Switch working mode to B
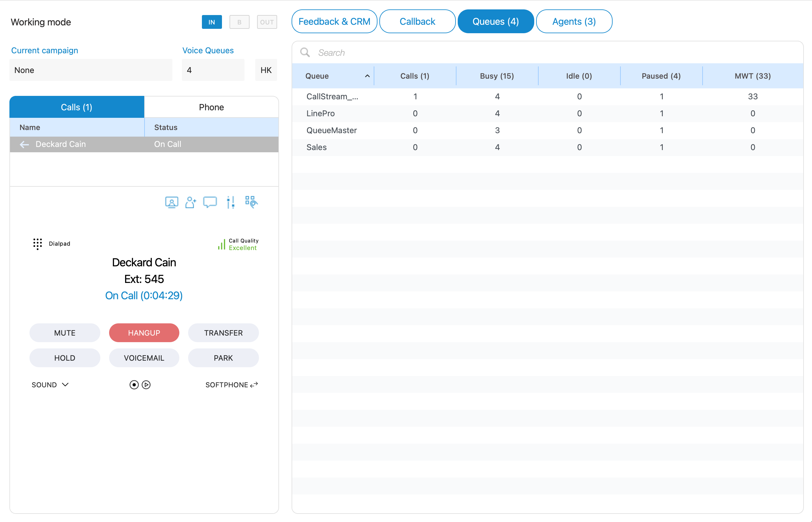Image resolution: width=812 pixels, height=522 pixels. pyautogui.click(x=240, y=22)
